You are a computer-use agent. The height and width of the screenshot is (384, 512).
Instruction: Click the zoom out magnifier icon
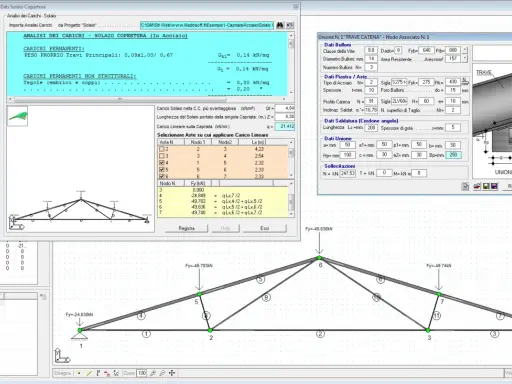(x=162, y=373)
